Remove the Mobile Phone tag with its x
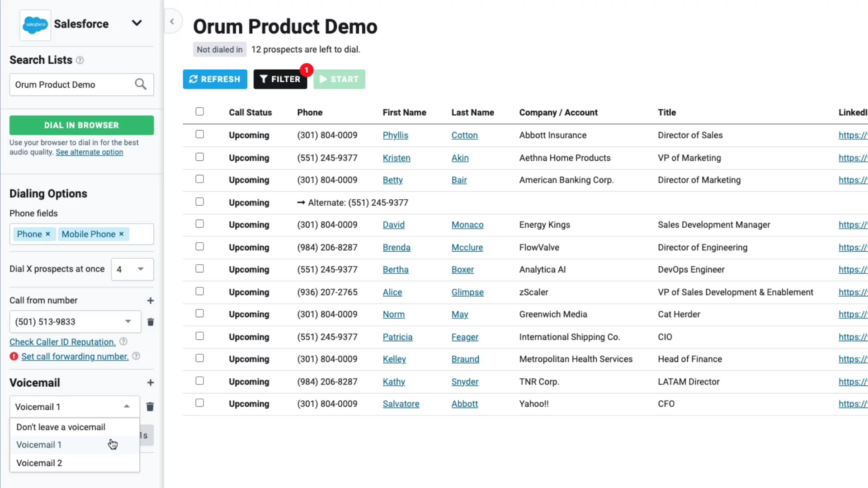 coord(121,234)
